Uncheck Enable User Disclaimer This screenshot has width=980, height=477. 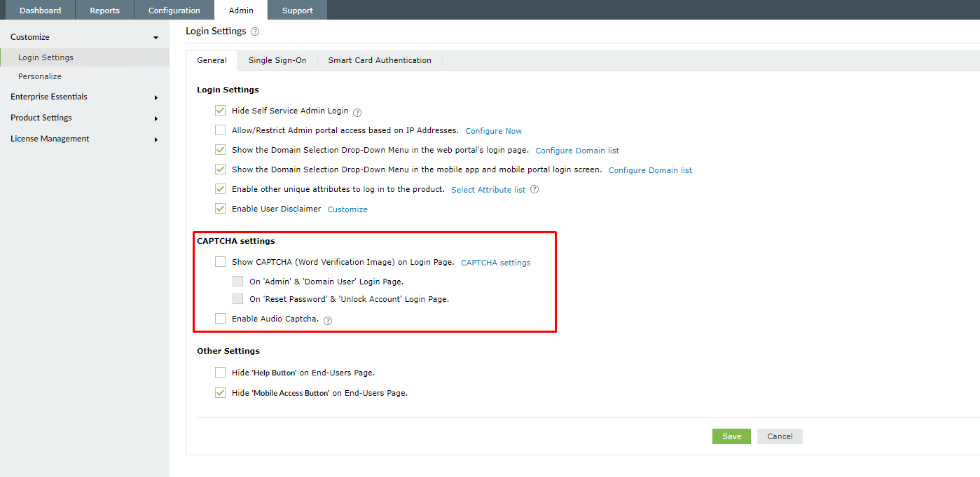coord(220,209)
